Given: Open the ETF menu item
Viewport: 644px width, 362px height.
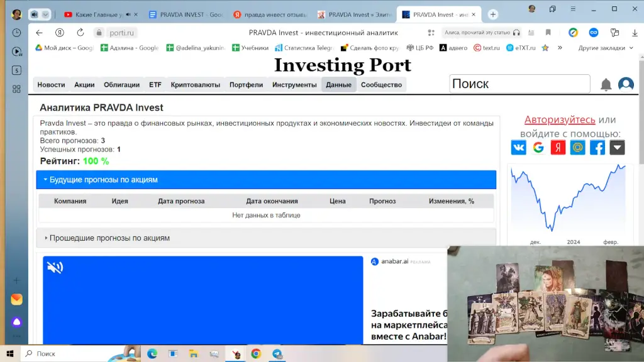Looking at the screenshot, I should (155, 85).
